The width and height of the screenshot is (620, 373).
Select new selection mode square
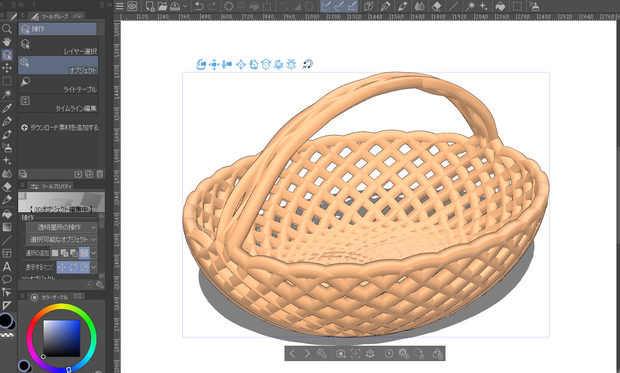pos(55,253)
